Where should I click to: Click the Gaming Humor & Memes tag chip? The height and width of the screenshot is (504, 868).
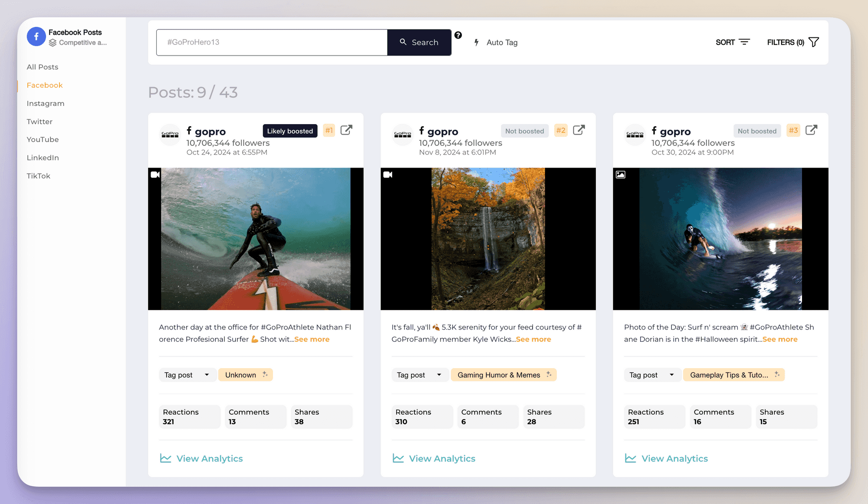point(503,375)
